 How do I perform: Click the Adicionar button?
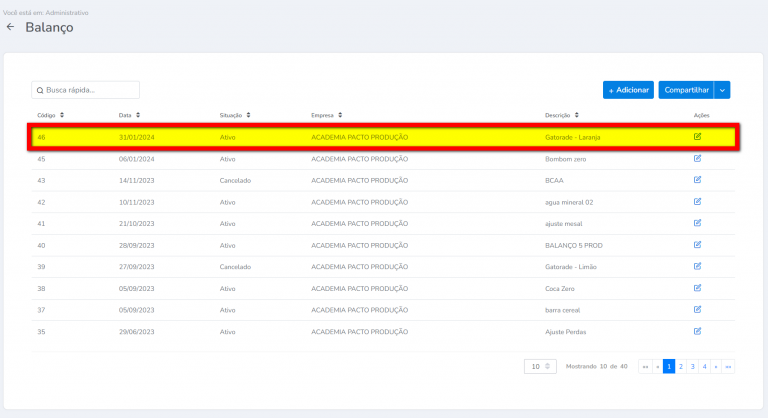pyautogui.click(x=628, y=90)
